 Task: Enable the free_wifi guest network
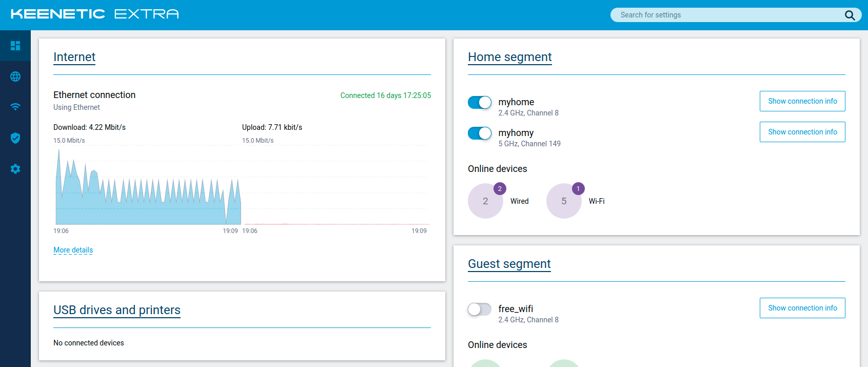pos(480,309)
